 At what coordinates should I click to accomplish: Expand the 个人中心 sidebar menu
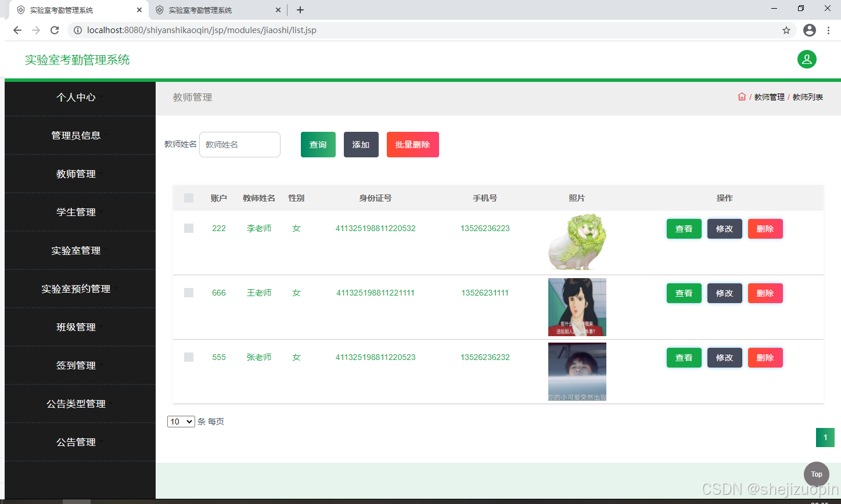76,97
